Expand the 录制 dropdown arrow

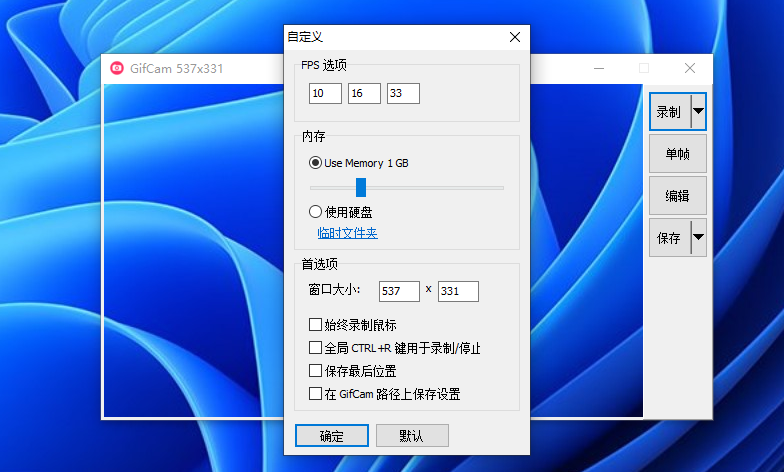[x=698, y=112]
